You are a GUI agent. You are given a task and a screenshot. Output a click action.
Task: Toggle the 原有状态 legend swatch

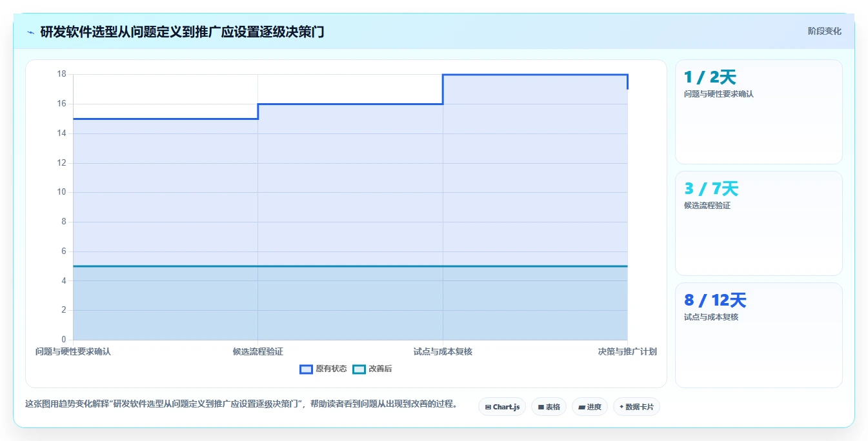306,369
